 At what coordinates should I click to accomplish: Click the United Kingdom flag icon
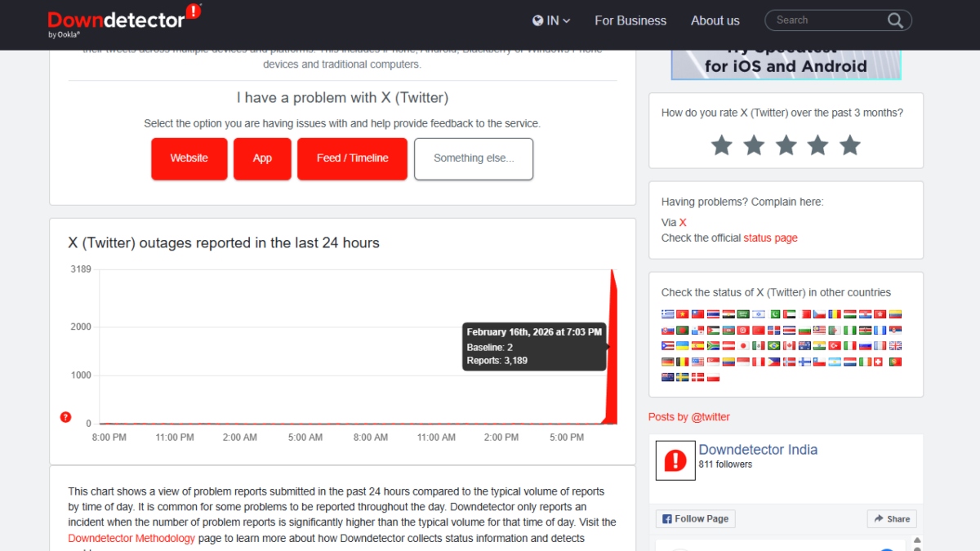tap(896, 345)
